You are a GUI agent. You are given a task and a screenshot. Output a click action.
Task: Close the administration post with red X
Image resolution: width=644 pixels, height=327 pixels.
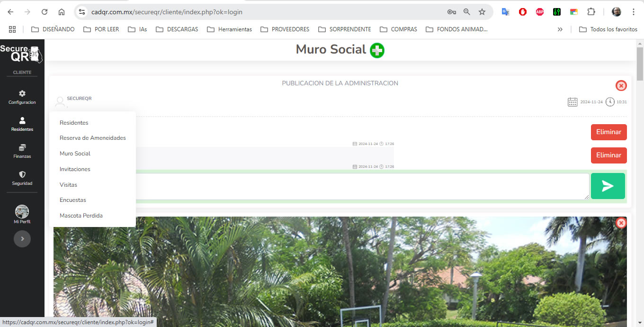point(621,86)
